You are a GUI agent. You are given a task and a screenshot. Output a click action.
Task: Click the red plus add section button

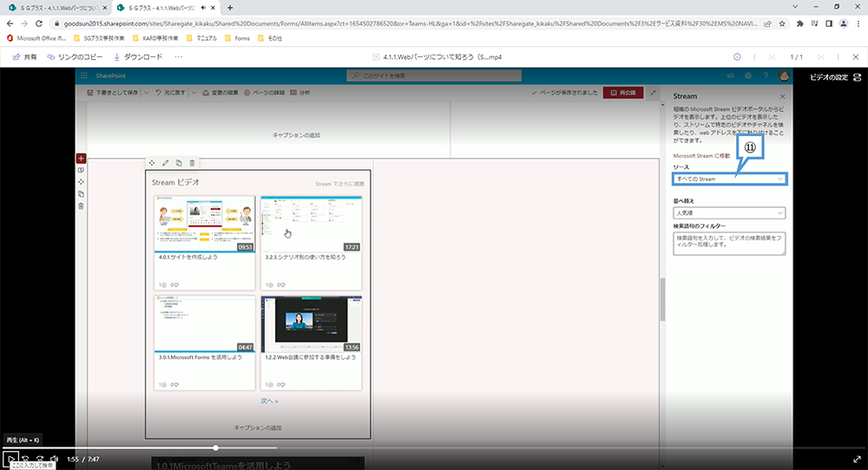pos(81,159)
